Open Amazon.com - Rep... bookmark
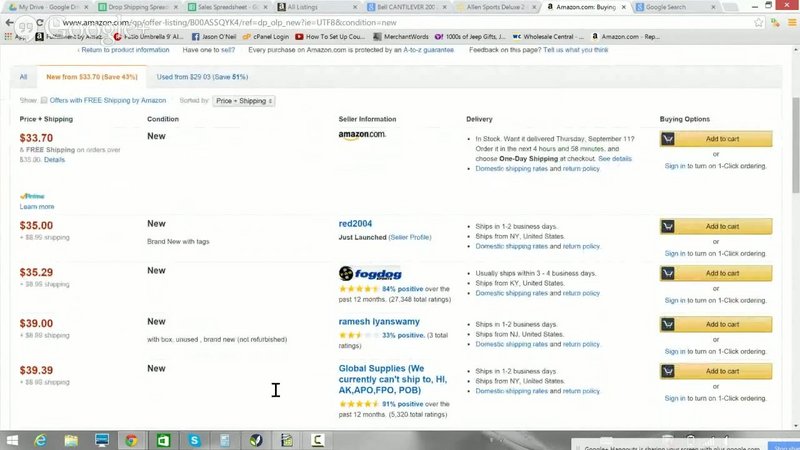 tap(626, 37)
